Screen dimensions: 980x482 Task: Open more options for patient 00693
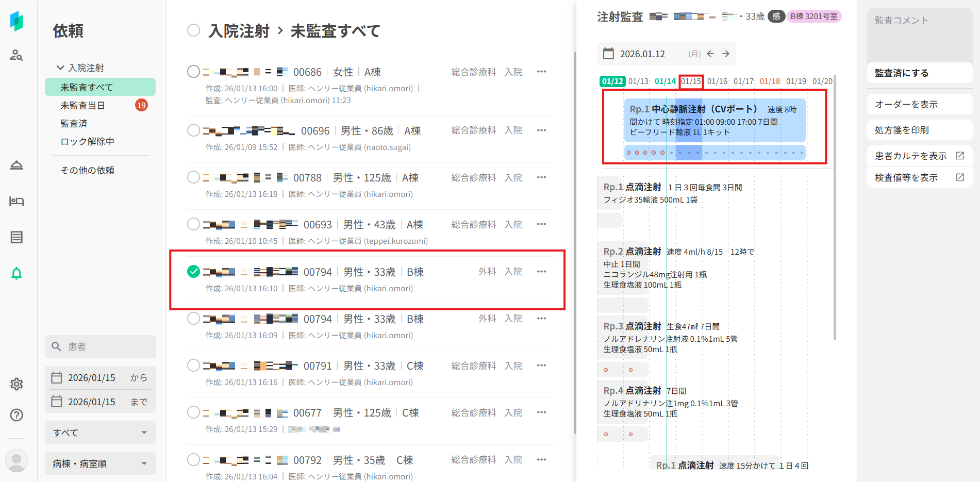(x=541, y=224)
